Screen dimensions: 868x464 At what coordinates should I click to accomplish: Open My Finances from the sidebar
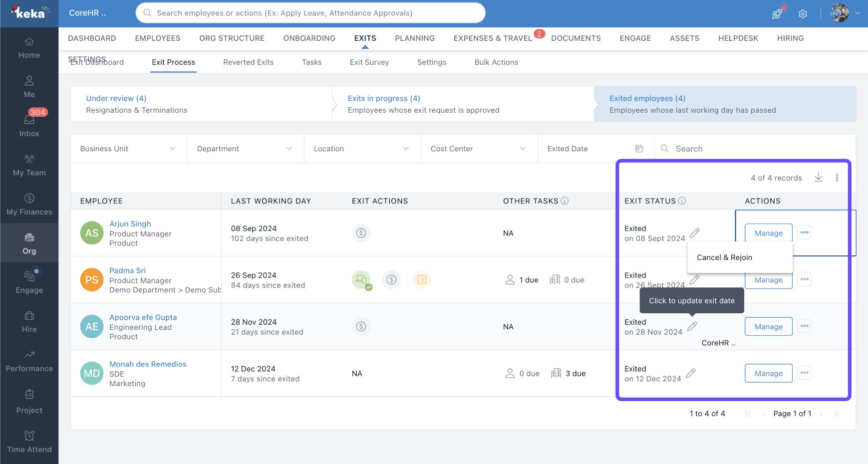29,204
